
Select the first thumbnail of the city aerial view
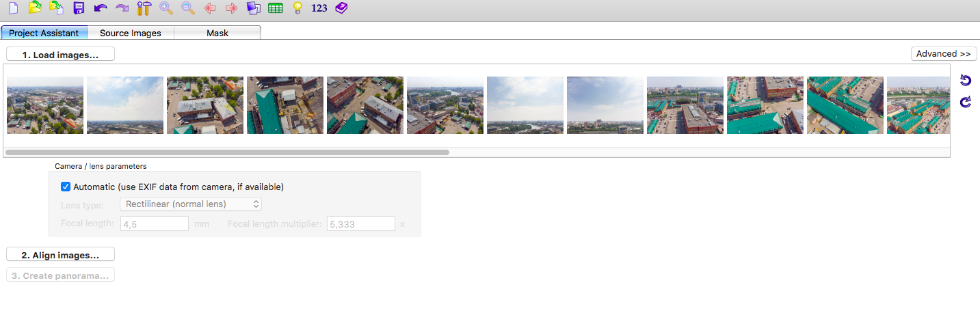(x=45, y=105)
